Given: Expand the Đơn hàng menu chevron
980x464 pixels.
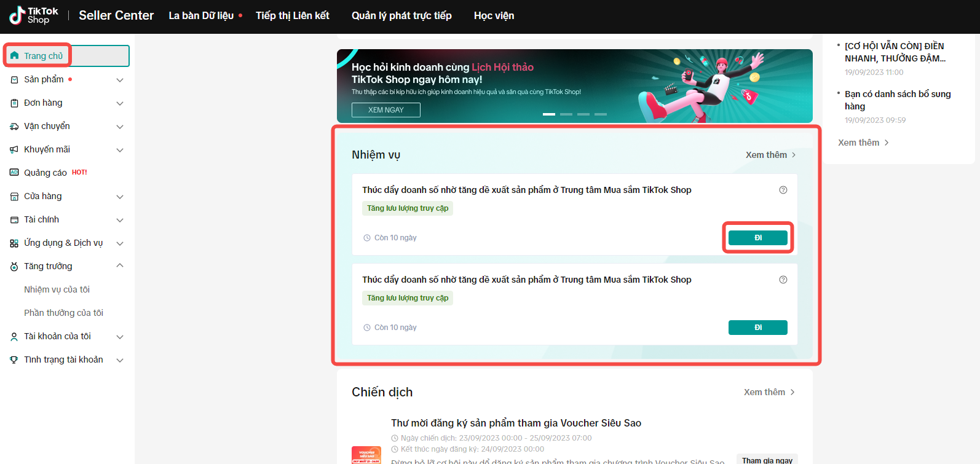Looking at the screenshot, I should point(120,103).
